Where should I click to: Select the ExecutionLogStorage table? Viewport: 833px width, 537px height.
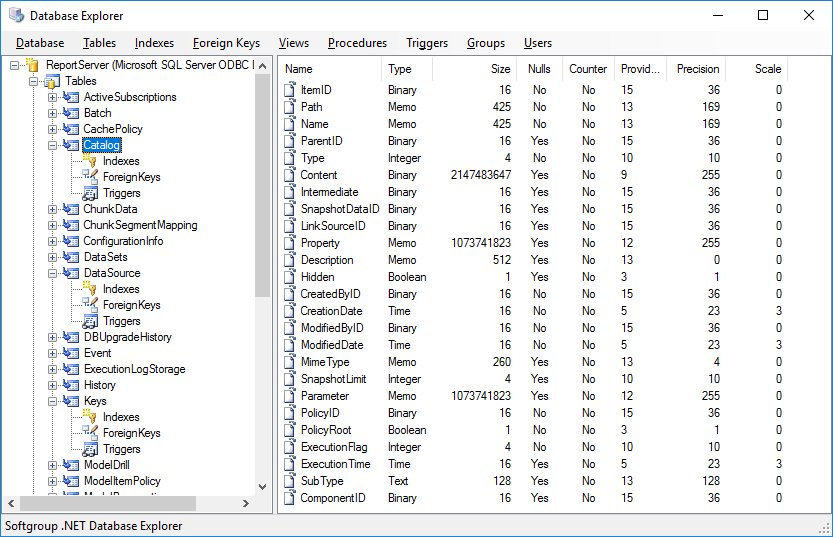click(134, 369)
